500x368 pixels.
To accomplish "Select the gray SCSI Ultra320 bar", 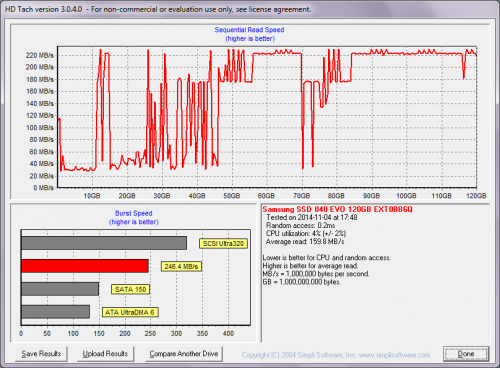I will click(104, 243).
